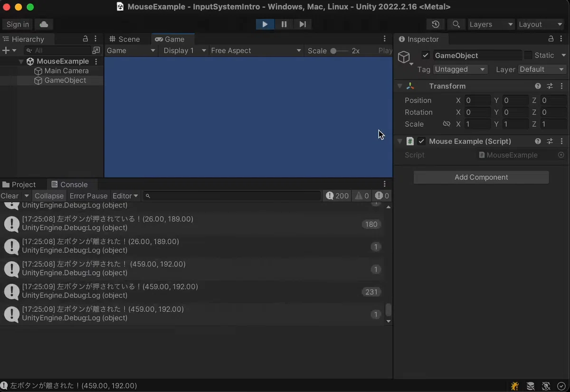Open Game view panel options menu
Viewport: 570px width, 392px height.
385,39
